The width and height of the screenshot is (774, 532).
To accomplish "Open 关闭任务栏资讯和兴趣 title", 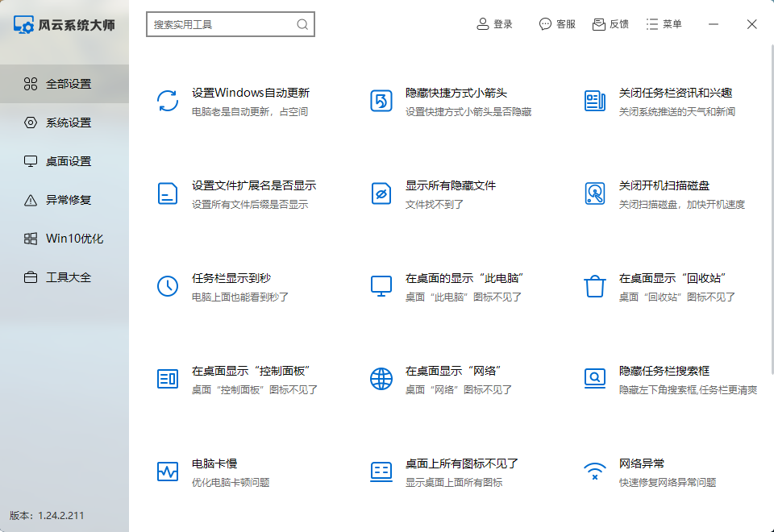I will coord(676,93).
